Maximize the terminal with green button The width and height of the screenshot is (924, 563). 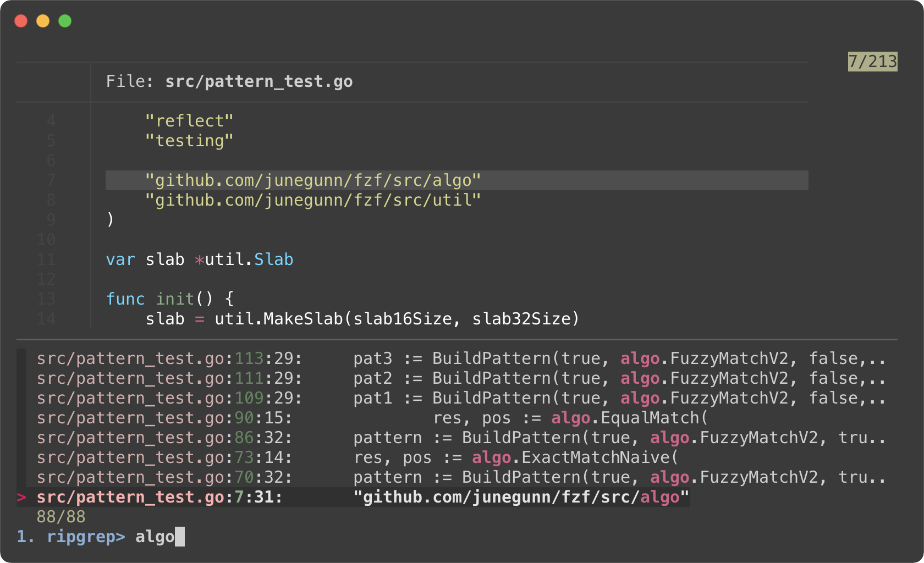click(x=65, y=21)
